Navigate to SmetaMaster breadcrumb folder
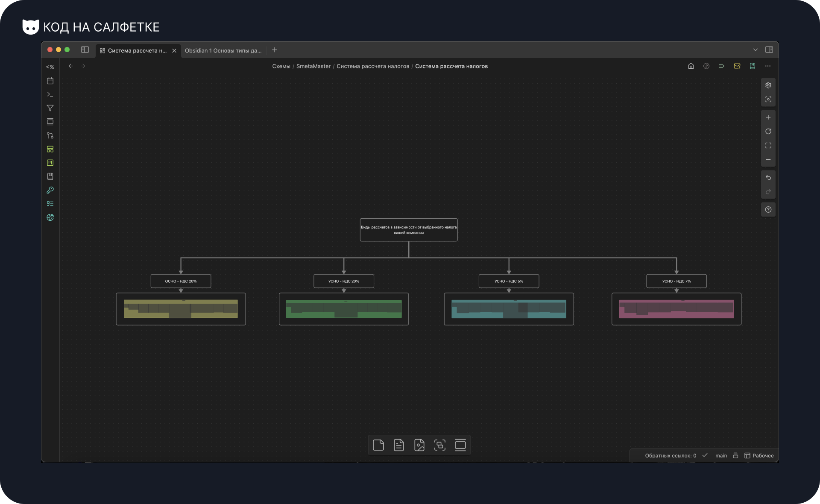820x504 pixels. click(313, 66)
